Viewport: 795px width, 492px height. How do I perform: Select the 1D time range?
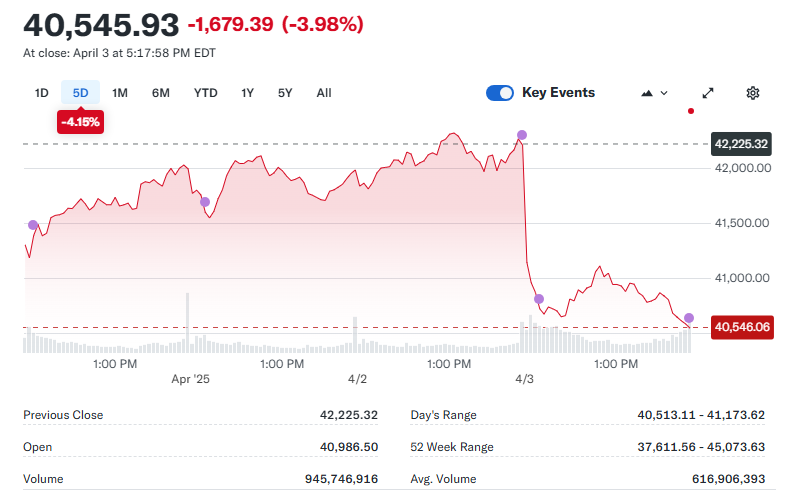coord(42,93)
